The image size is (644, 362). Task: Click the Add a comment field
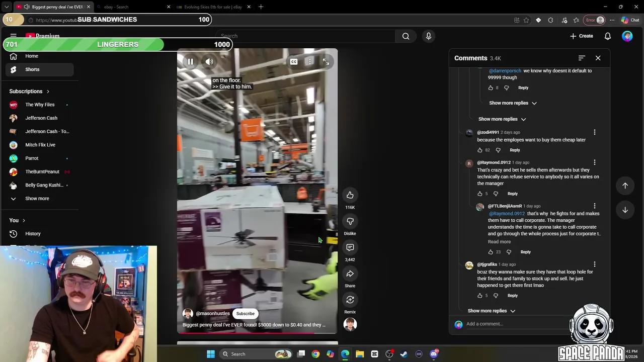[518, 324]
